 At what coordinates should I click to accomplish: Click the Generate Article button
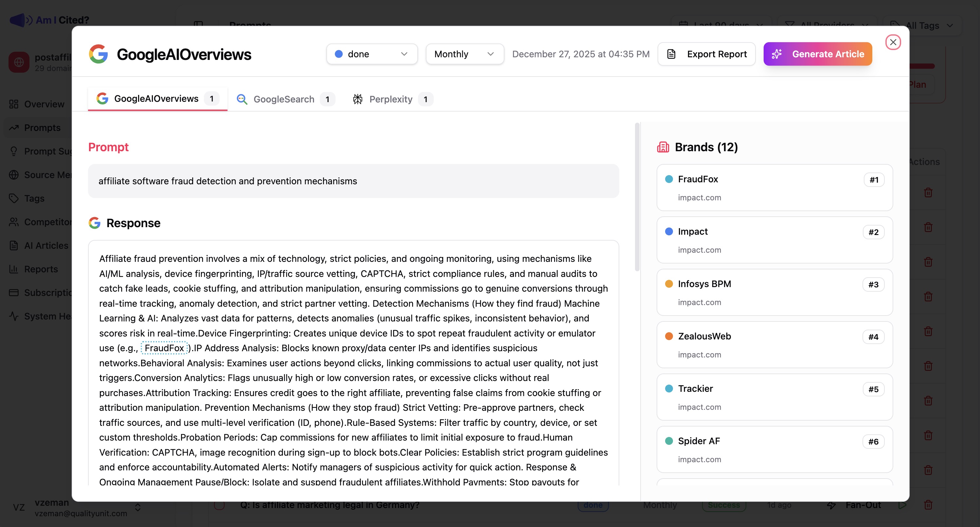tap(818, 54)
